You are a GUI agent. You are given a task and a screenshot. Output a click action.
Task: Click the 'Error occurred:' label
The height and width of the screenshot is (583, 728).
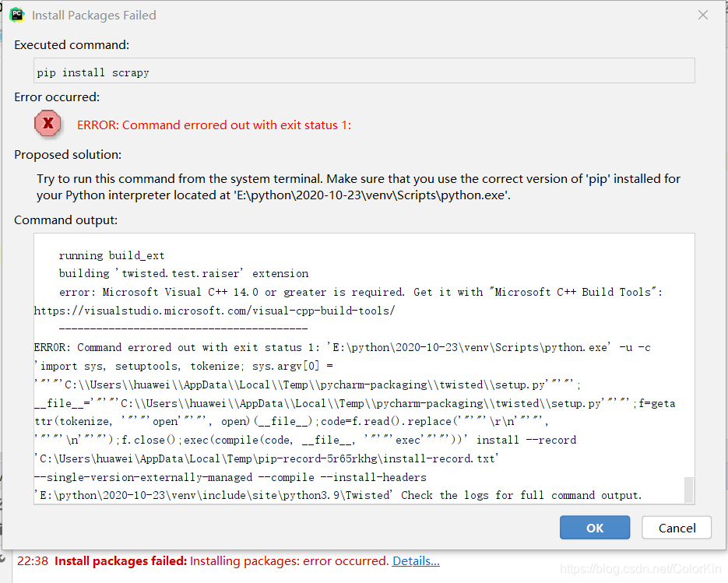click(x=57, y=97)
